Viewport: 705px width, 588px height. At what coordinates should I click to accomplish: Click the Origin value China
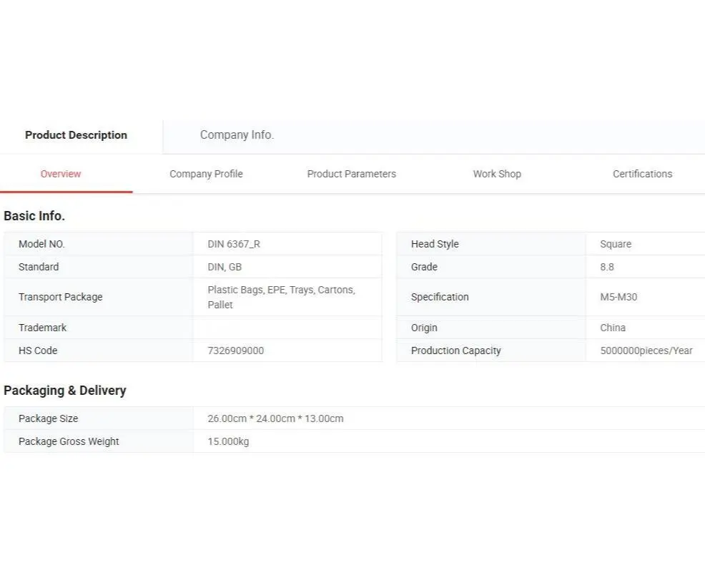[613, 328]
